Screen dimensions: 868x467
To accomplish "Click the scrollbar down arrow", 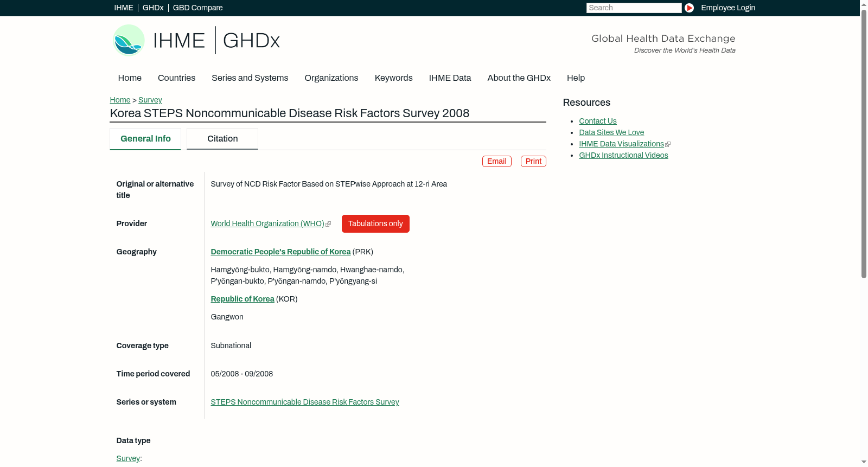I will click(x=864, y=463).
